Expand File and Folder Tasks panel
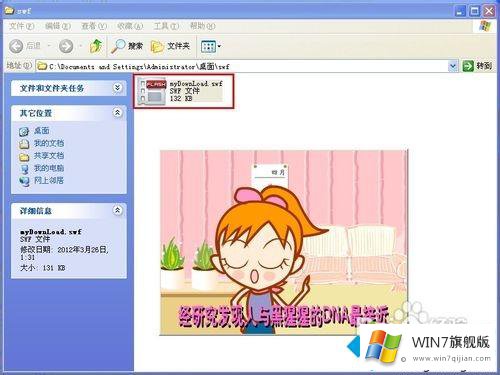The width and height of the screenshot is (500, 375). point(117,88)
